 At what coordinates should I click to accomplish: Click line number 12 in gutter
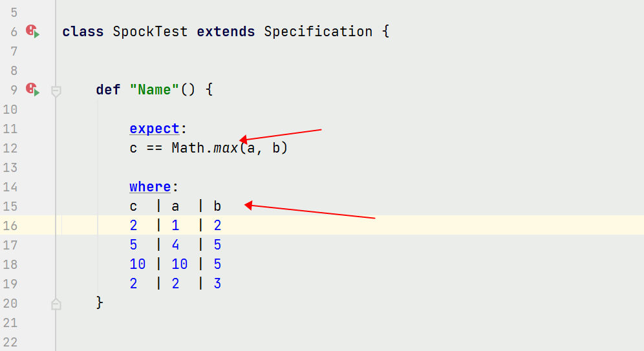coord(10,148)
